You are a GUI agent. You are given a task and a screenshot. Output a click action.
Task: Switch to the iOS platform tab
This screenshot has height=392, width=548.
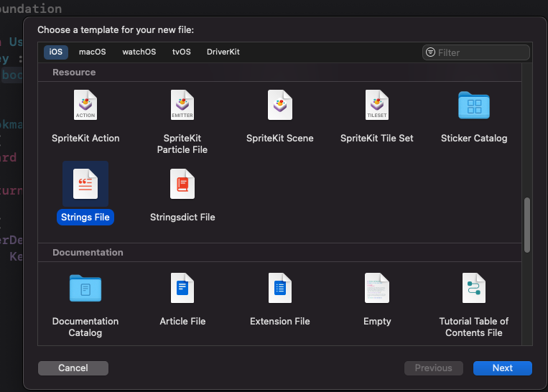55,52
